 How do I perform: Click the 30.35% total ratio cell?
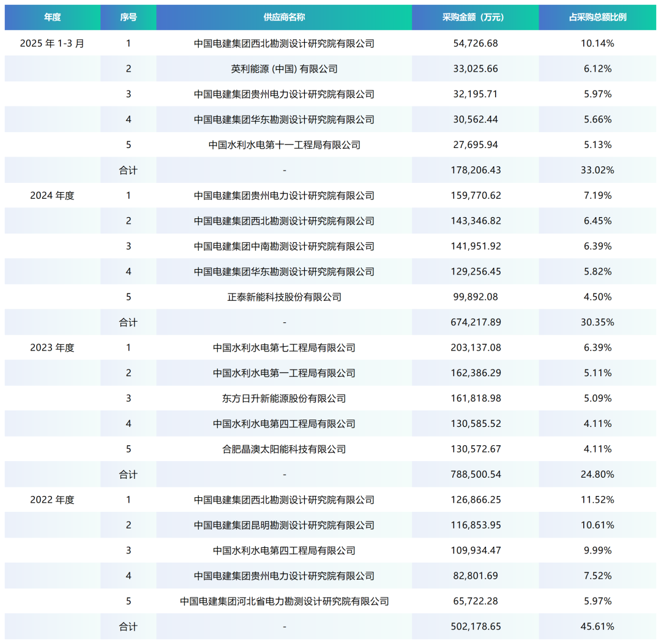[x=597, y=322]
